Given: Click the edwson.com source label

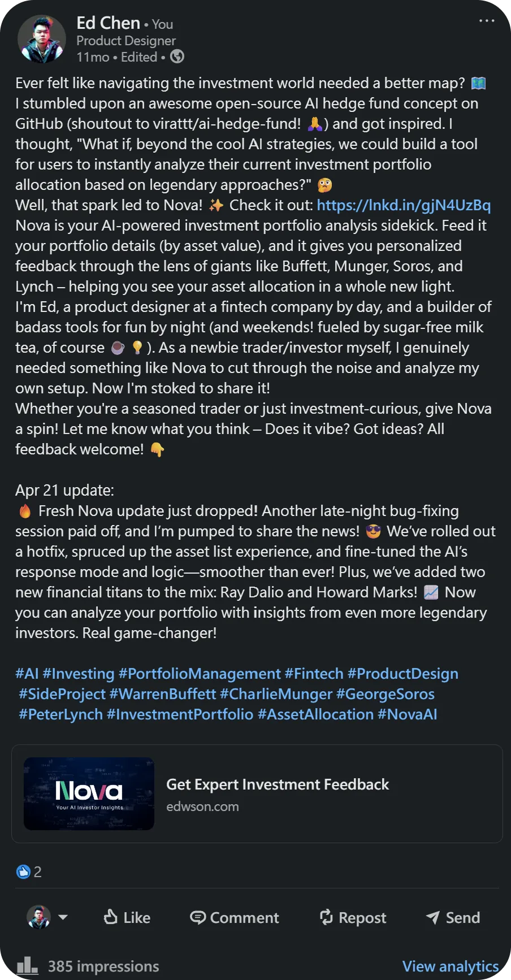Looking at the screenshot, I should (203, 806).
